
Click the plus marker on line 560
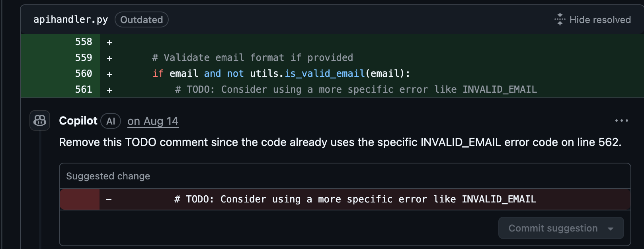point(109,74)
